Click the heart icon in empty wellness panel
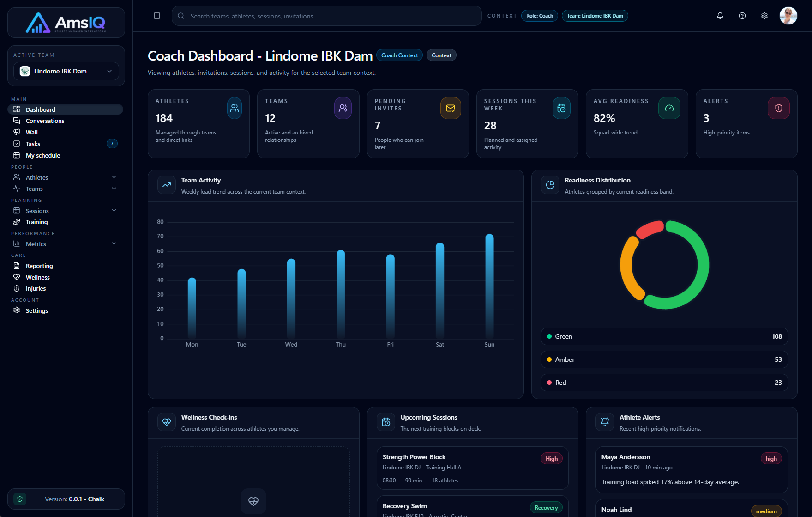Screen dimensions: 812x517 [253, 501]
